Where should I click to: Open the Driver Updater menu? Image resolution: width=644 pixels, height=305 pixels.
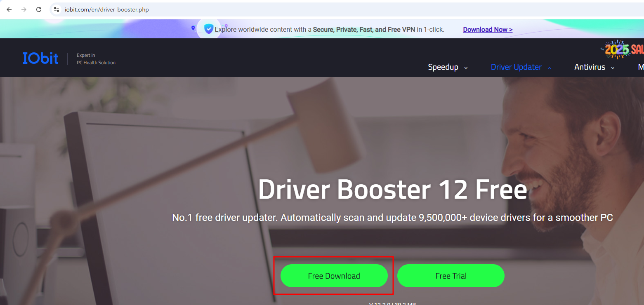tap(516, 67)
